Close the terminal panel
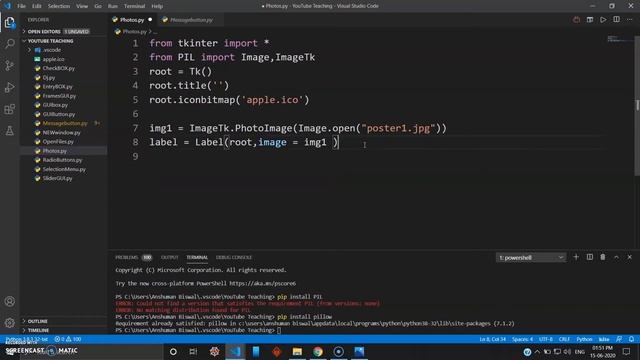Screen dimensions: 640x360 [x=629, y=257]
